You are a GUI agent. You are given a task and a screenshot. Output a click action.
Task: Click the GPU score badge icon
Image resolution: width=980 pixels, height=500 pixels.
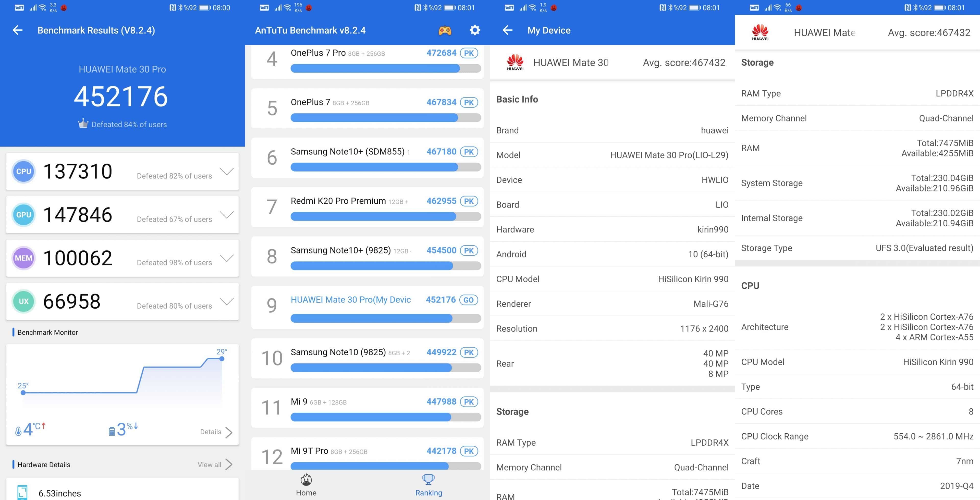click(x=23, y=215)
